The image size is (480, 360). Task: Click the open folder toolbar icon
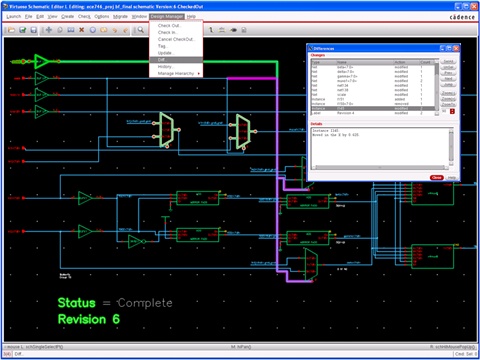pos(11,30)
